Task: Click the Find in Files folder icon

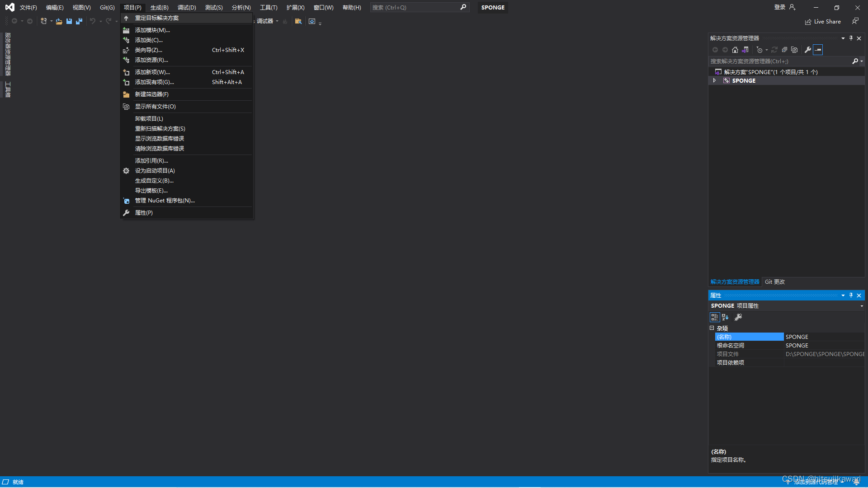Action: click(298, 21)
